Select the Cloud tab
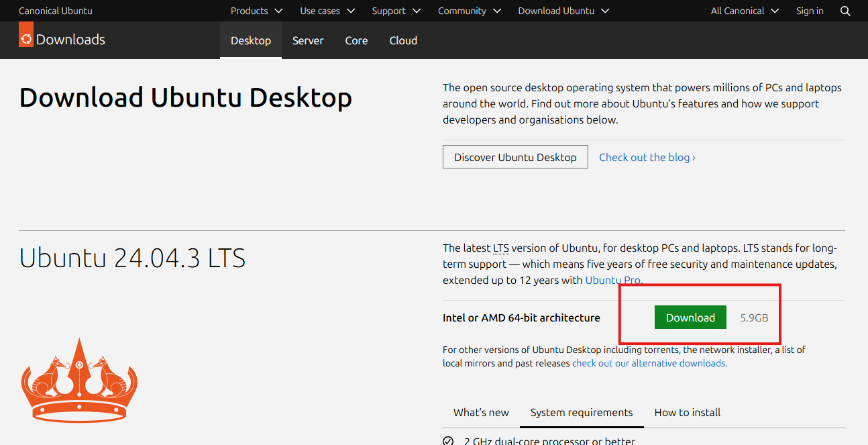Image resolution: width=868 pixels, height=445 pixels. tap(403, 40)
